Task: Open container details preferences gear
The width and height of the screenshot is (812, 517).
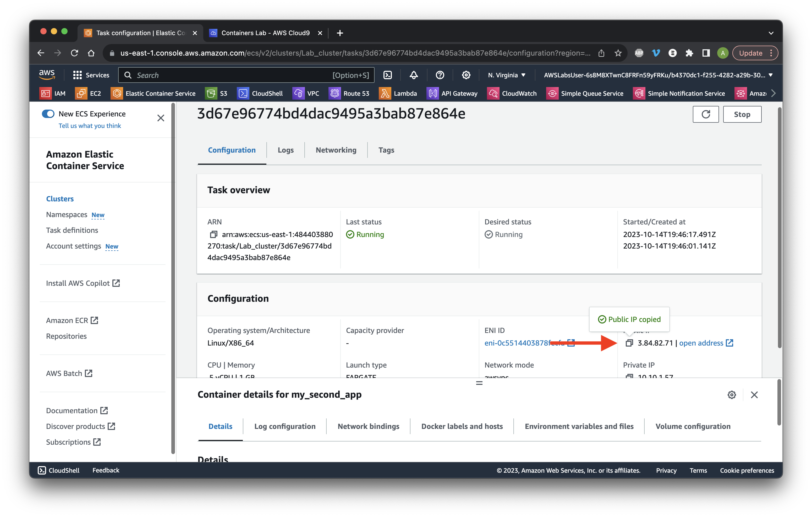Action: (x=731, y=395)
